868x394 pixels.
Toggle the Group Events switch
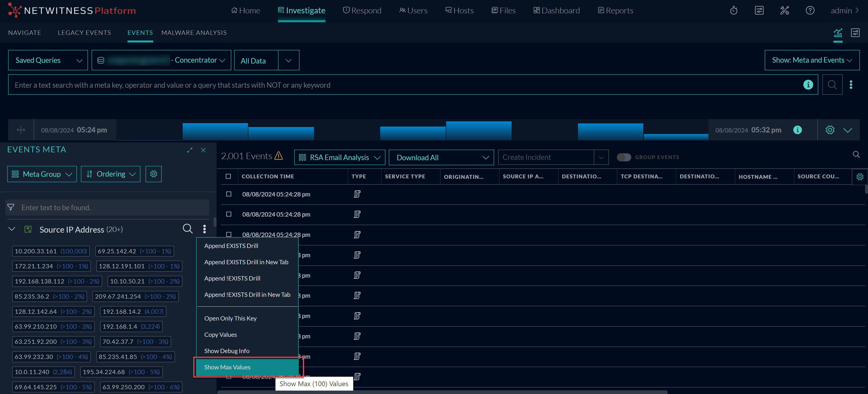pos(624,157)
